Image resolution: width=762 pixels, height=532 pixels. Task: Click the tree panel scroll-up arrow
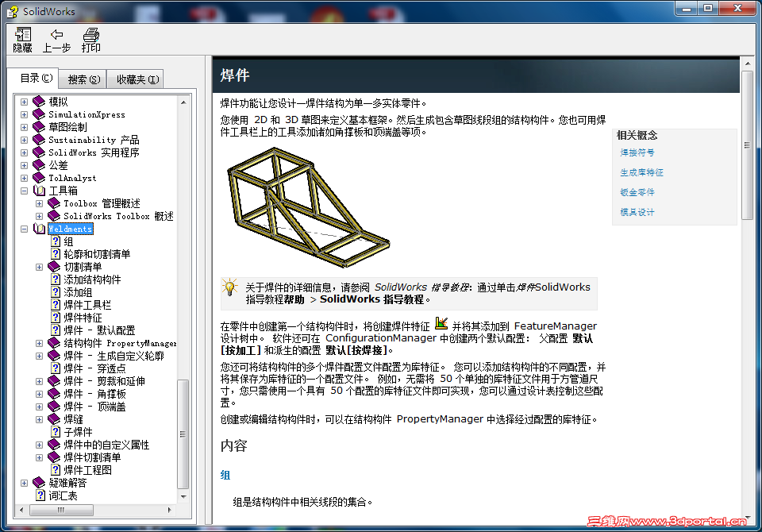pos(183,102)
